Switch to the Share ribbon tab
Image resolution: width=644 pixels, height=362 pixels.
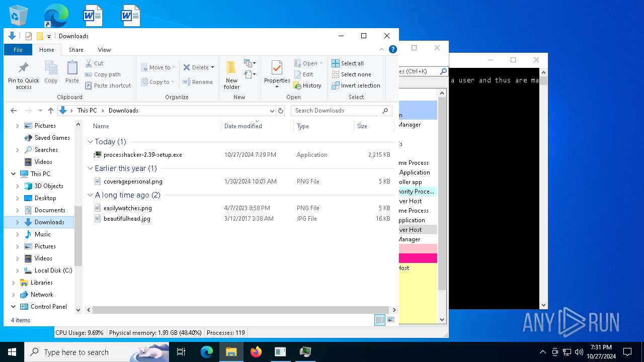coord(76,50)
